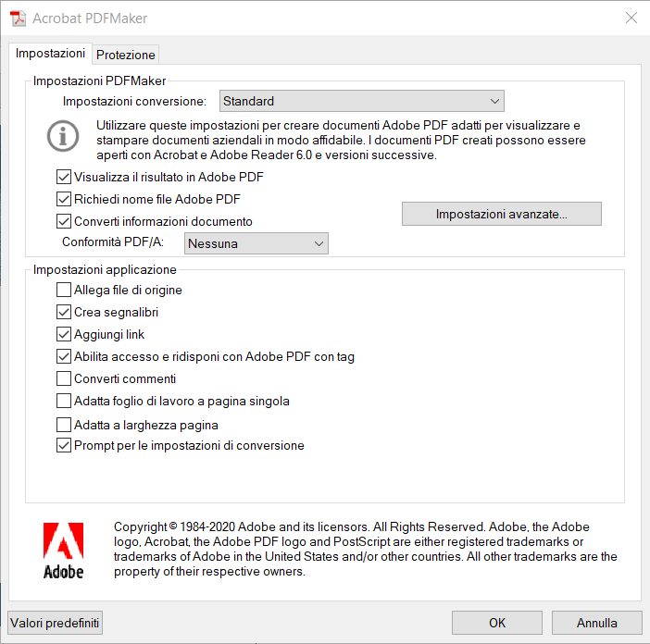Enable the Converti commenti checkbox

64,378
